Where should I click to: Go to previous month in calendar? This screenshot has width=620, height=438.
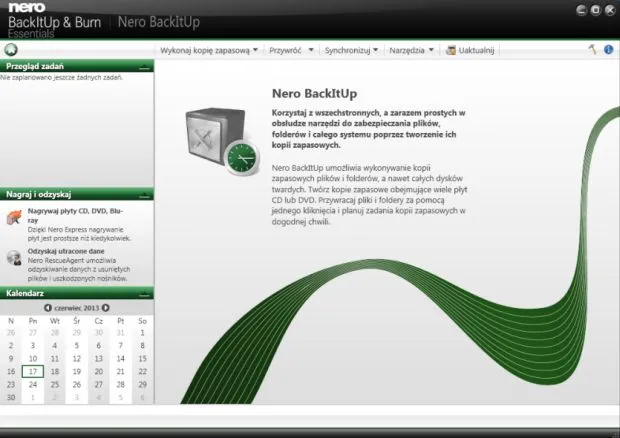pos(47,308)
